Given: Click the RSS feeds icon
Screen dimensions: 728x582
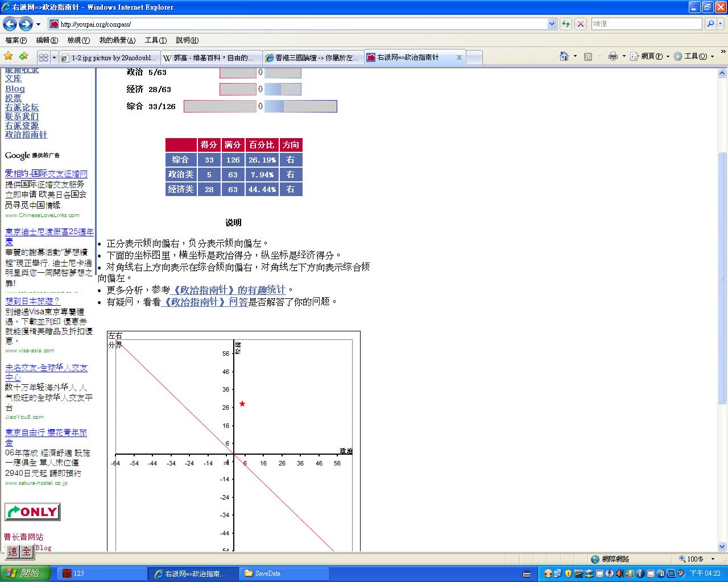Looking at the screenshot, I should 588,56.
